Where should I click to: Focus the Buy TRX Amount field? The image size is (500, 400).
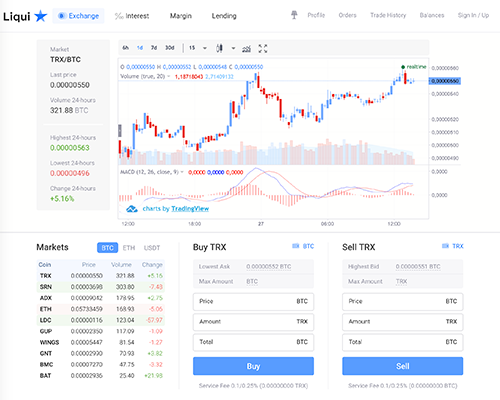click(253, 322)
